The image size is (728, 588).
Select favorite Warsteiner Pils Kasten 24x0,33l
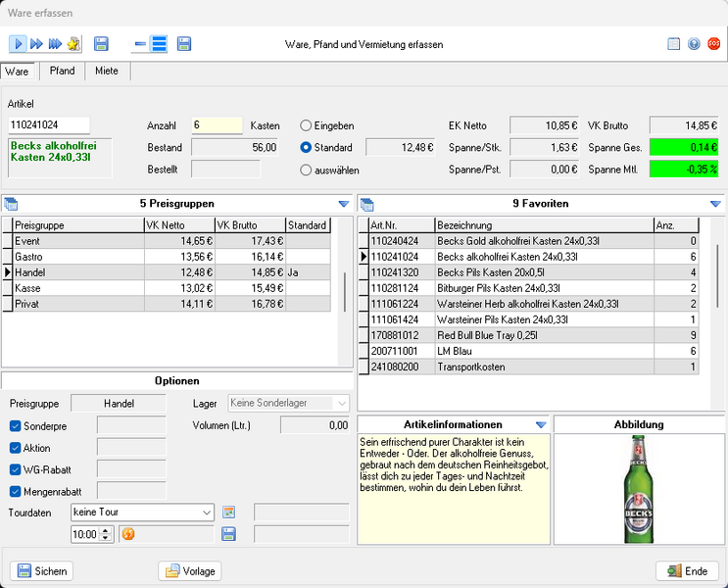click(529, 319)
